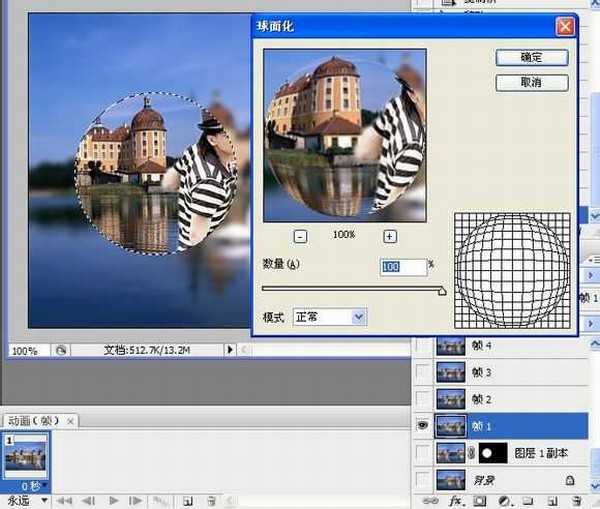Click the 确定 button
This screenshot has width=600, height=509.
click(x=532, y=59)
